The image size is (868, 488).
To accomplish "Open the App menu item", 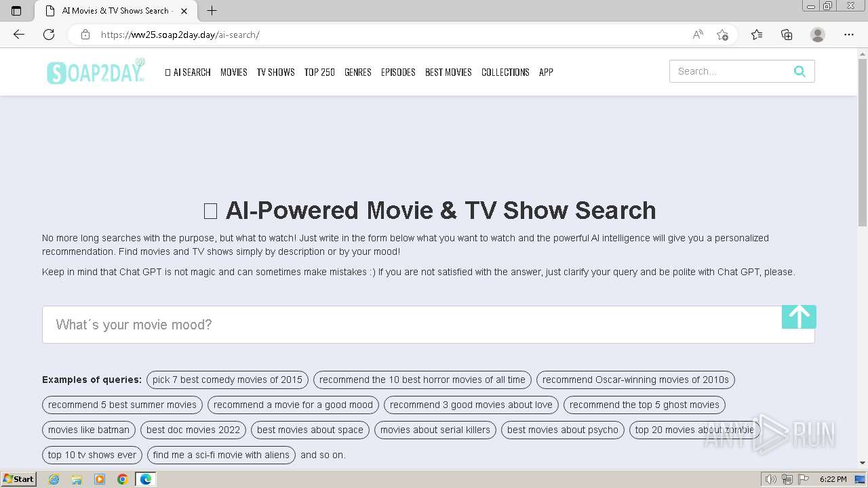I will (x=546, y=72).
